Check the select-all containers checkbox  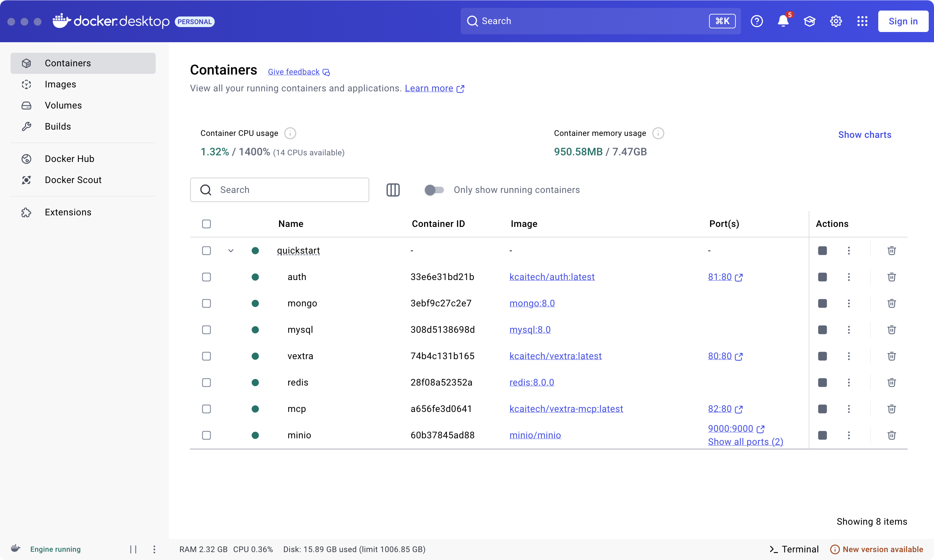(x=206, y=224)
